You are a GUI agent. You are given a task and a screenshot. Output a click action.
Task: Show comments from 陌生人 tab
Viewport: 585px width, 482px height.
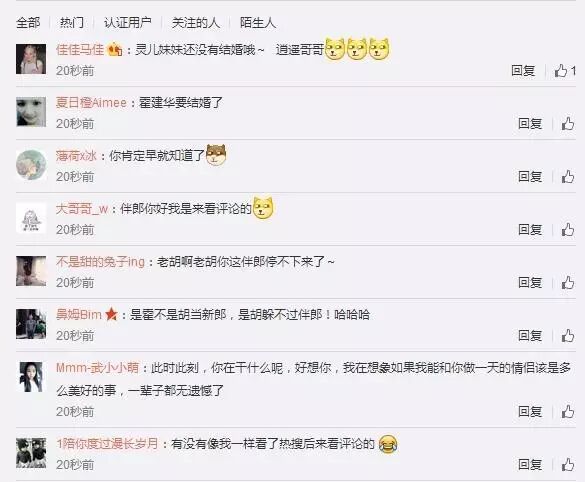pos(258,23)
